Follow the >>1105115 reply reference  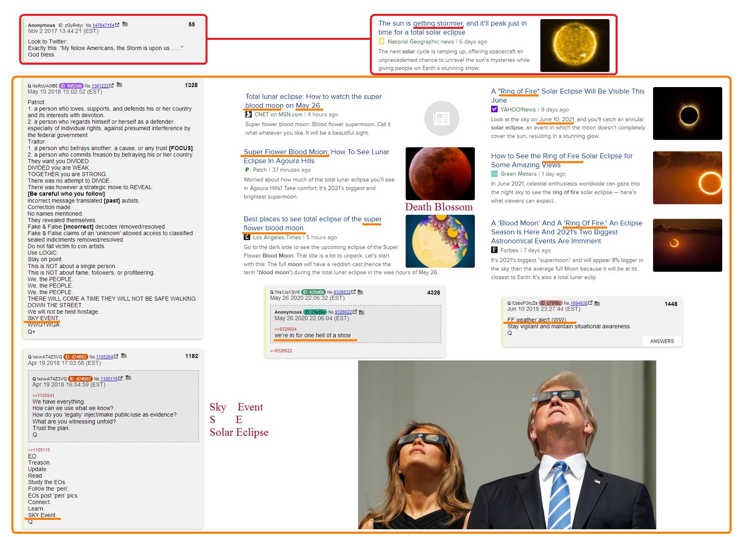39,450
